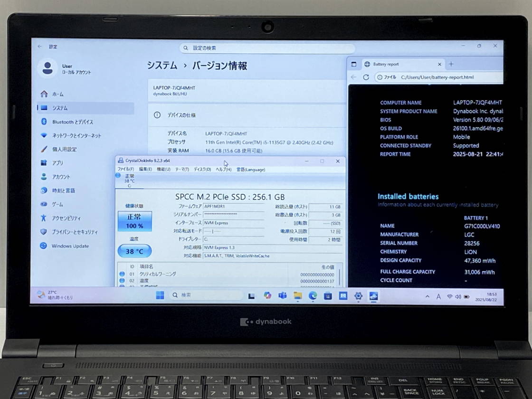
Task: Open File Explorer from the taskbar
Action: coord(297,296)
